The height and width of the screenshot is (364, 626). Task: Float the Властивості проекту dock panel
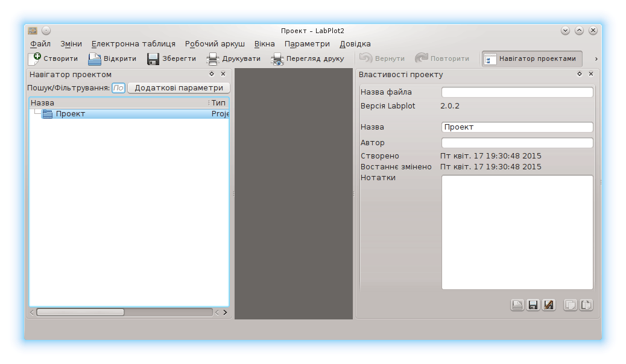[x=580, y=74]
